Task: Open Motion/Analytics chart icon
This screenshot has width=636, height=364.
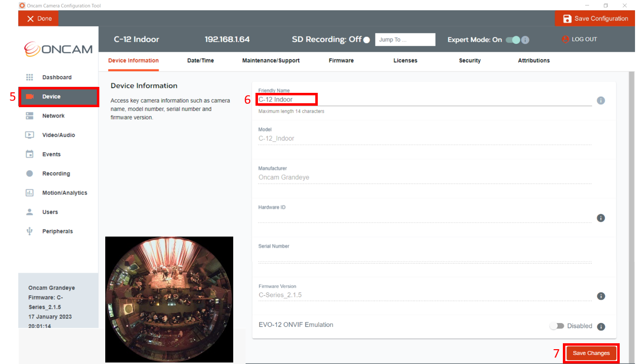Action: coord(30,193)
